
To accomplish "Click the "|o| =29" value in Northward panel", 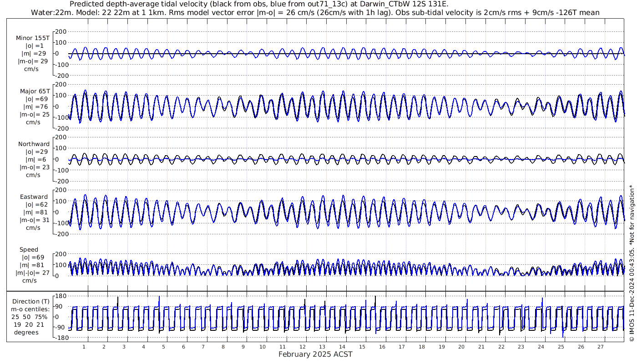I will 35,152.
